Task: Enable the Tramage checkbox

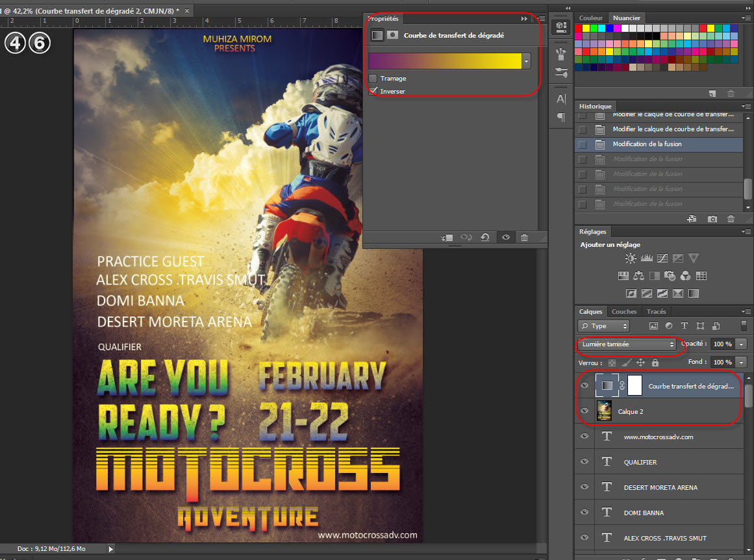Action: pos(373,79)
